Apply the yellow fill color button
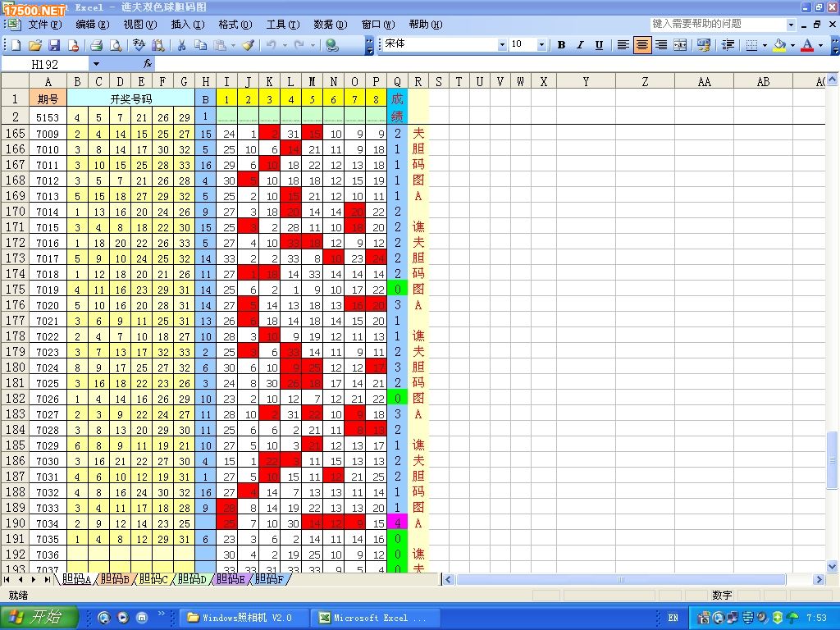840x630 pixels. coord(780,46)
